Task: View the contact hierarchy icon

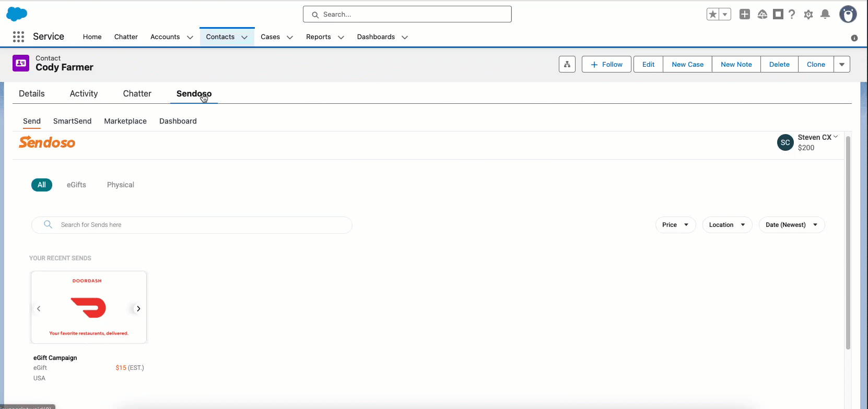Action: pos(567,64)
